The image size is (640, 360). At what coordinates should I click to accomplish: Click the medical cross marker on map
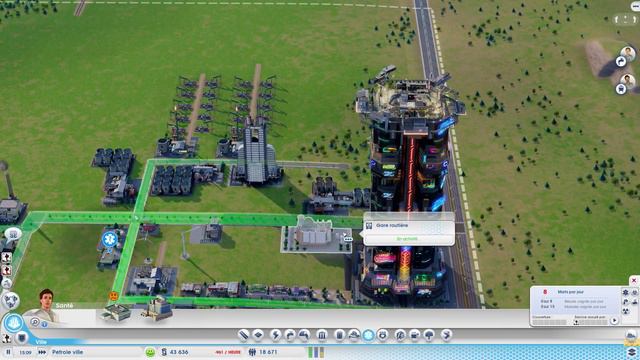click(x=109, y=240)
